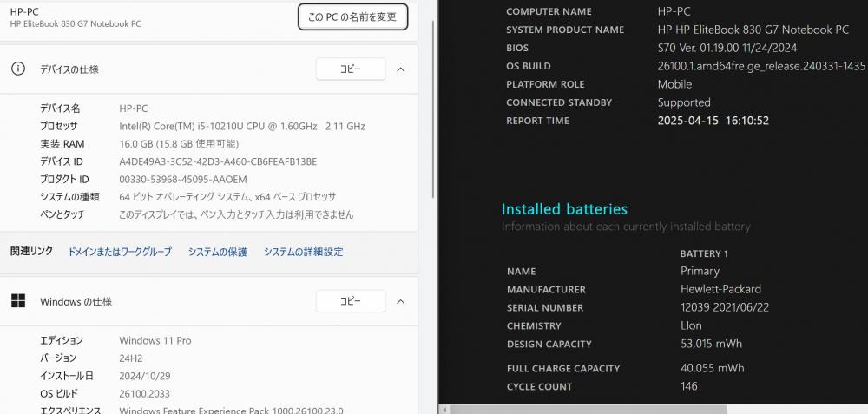868x414 pixels.
Task: Click HP EliteBook 830 G7 Notebook PC subtitle
Action: [x=76, y=23]
